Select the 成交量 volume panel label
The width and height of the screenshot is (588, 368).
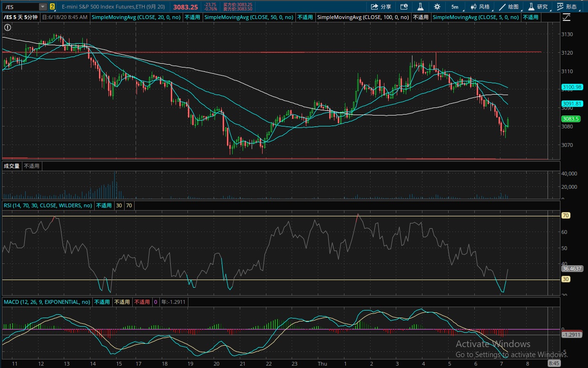[12, 166]
